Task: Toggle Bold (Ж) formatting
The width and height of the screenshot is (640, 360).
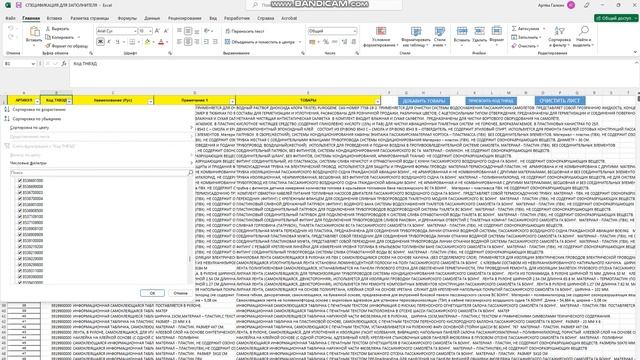Action: pyautogui.click(x=100, y=42)
